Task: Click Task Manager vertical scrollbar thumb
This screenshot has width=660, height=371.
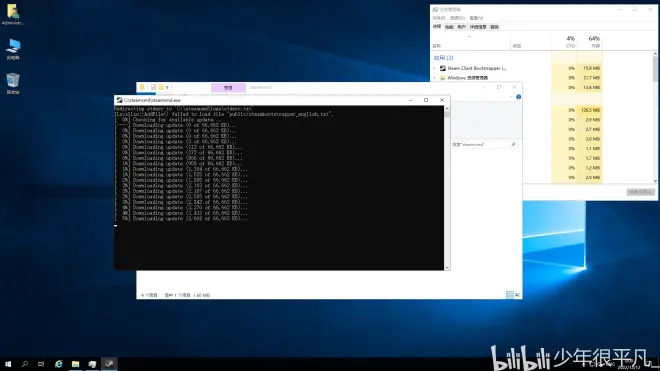Action: (x=655, y=69)
